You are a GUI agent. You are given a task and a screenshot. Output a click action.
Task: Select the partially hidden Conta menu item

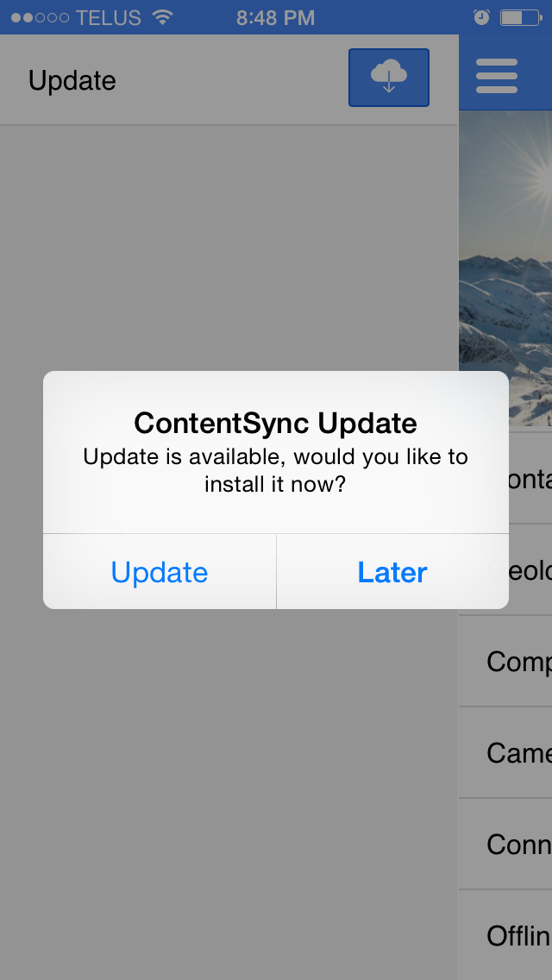tap(530, 479)
